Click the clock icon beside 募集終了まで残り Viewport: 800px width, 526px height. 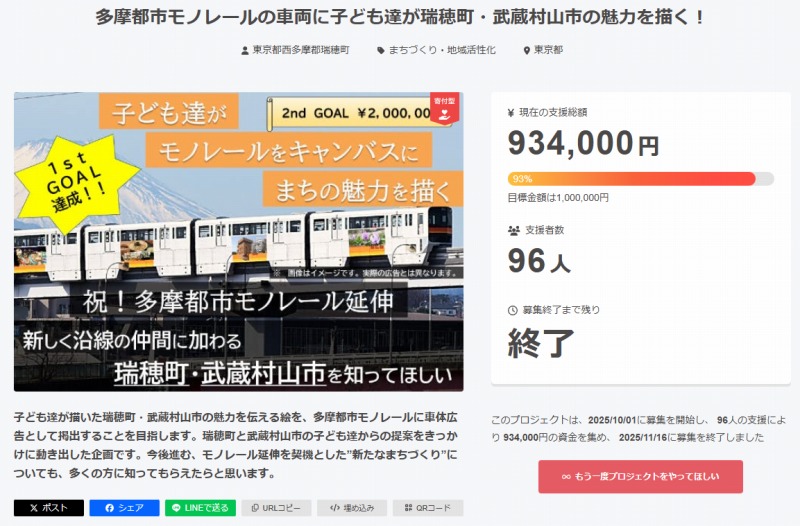click(513, 310)
